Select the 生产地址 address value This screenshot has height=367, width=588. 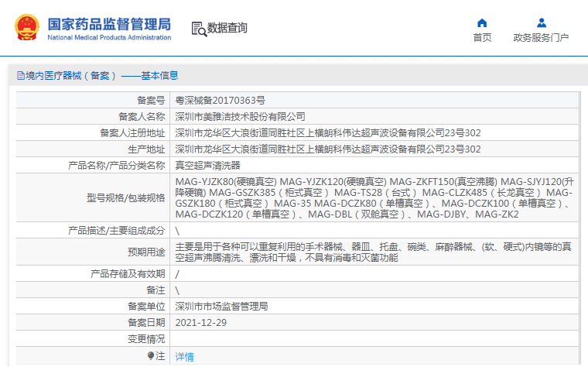pyautogui.click(x=328, y=149)
